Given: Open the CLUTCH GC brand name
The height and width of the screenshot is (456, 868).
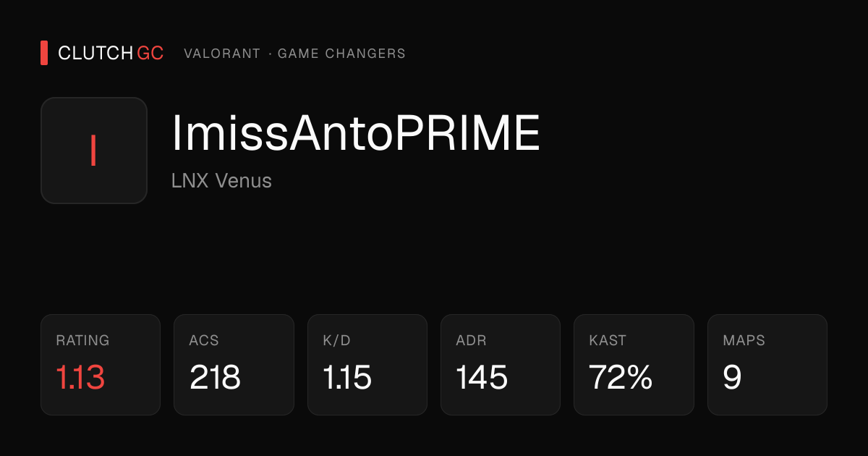Looking at the screenshot, I should (x=111, y=53).
